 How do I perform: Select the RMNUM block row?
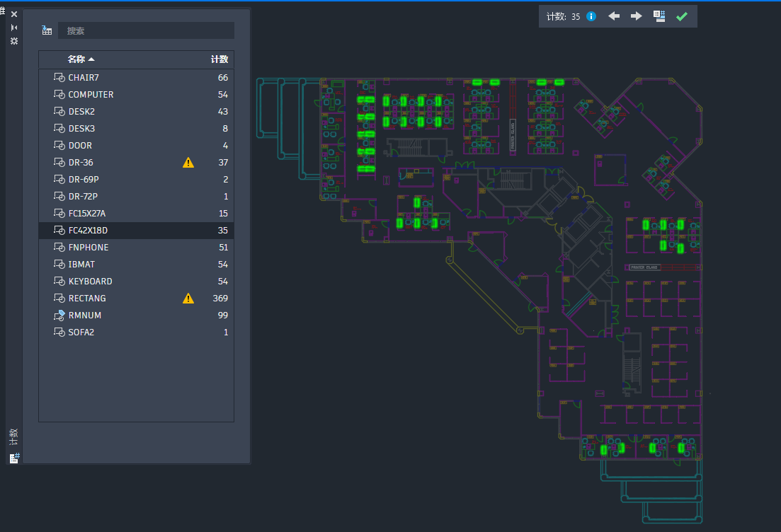pyautogui.click(x=136, y=315)
